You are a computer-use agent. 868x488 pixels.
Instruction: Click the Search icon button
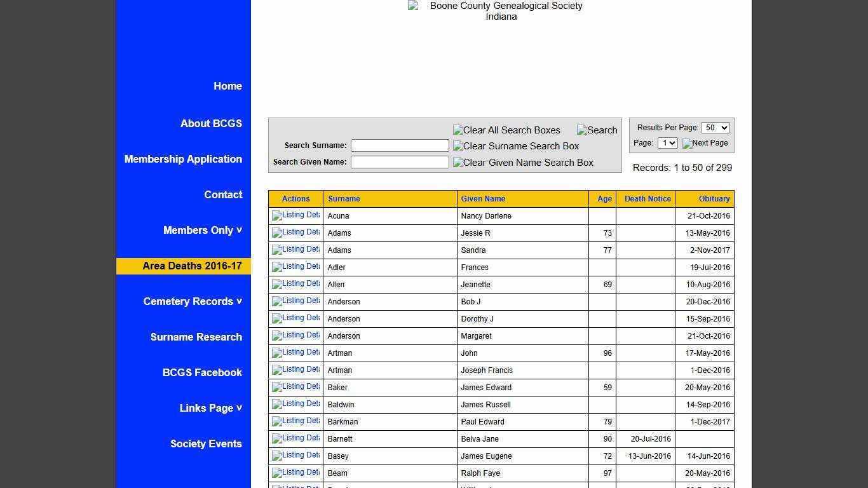click(x=597, y=130)
